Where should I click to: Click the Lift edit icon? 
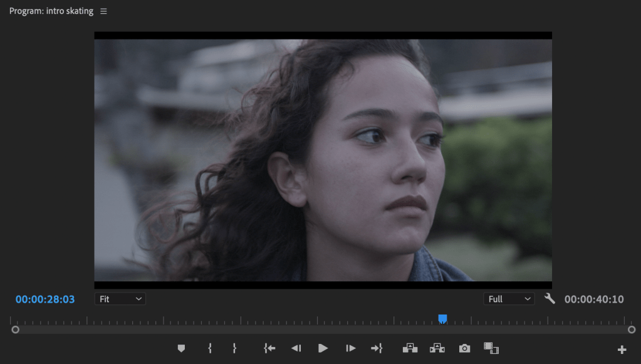(410, 348)
